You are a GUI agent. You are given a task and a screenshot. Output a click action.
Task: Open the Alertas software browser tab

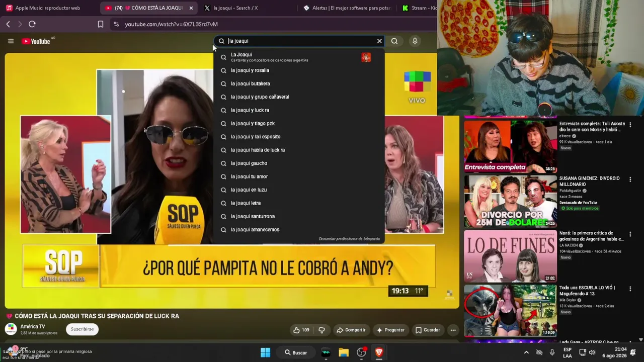pos(347,8)
